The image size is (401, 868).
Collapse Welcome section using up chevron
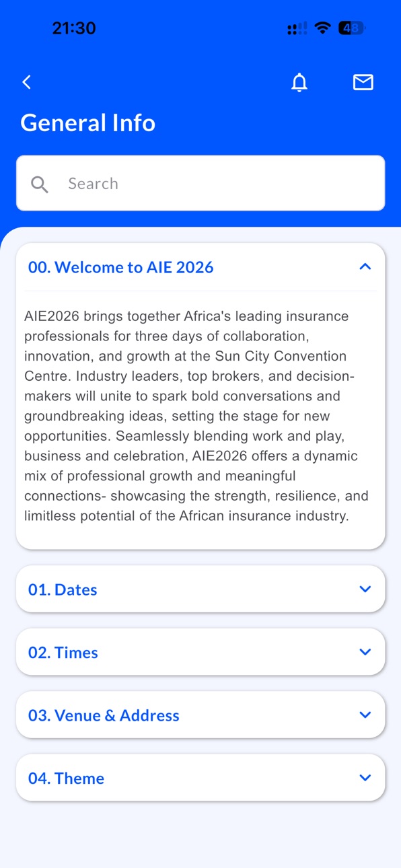(x=365, y=267)
